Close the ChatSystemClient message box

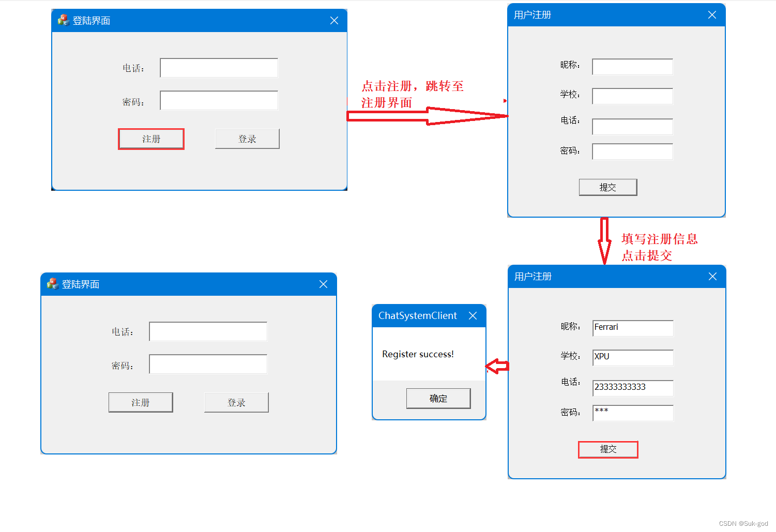point(473,315)
